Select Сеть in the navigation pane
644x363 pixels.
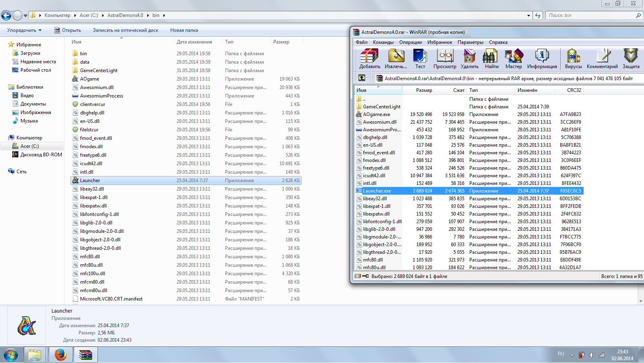21,172
